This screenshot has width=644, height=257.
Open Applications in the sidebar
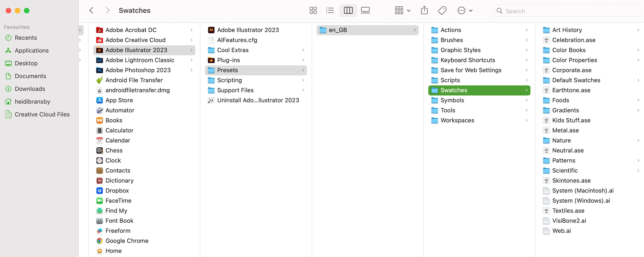(32, 51)
